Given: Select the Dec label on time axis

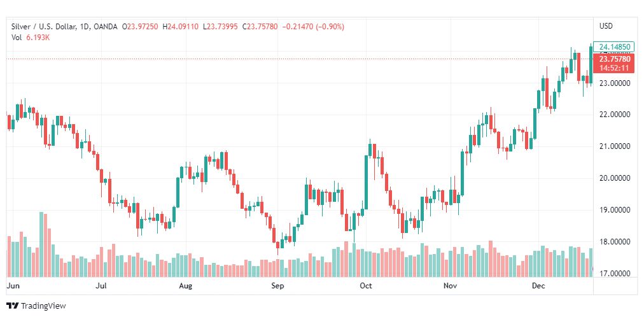Looking at the screenshot, I should 538,286.
